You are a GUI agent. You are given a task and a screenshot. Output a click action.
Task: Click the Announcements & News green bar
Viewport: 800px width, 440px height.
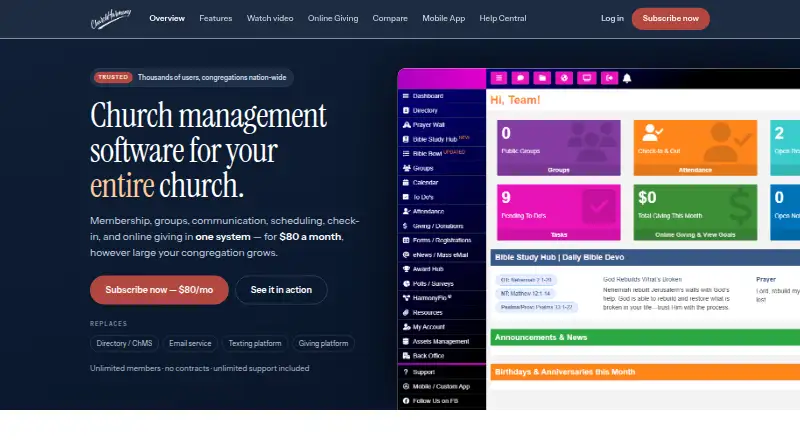(x=645, y=337)
